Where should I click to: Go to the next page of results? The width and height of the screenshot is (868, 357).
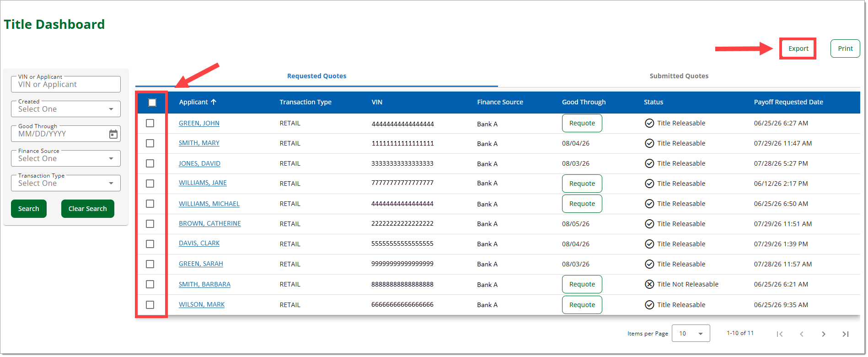pos(823,334)
